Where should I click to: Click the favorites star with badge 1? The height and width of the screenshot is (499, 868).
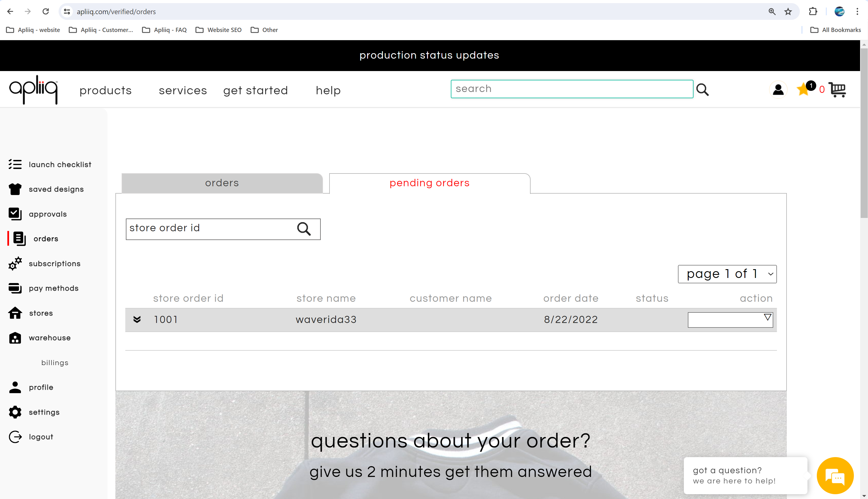tap(803, 89)
